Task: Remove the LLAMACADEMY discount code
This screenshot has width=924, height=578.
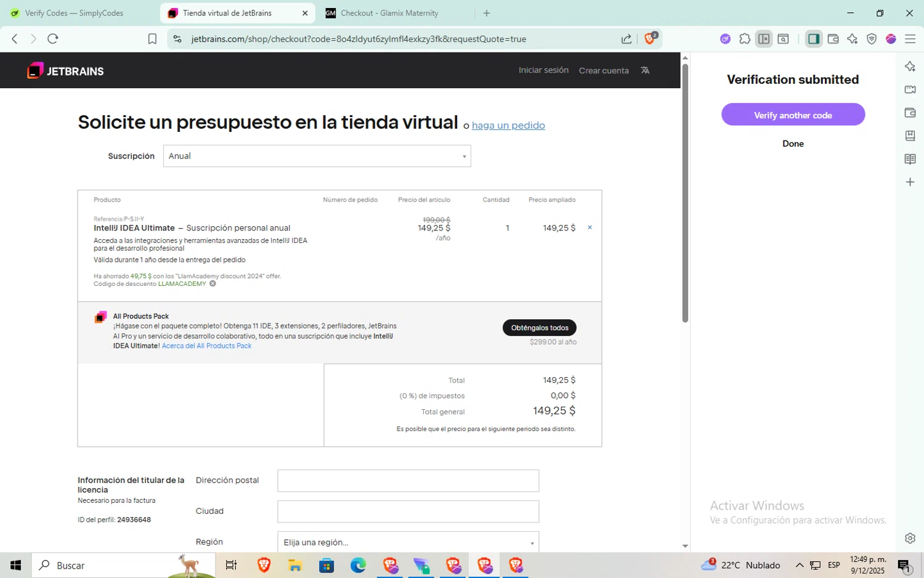Action: coord(213,283)
